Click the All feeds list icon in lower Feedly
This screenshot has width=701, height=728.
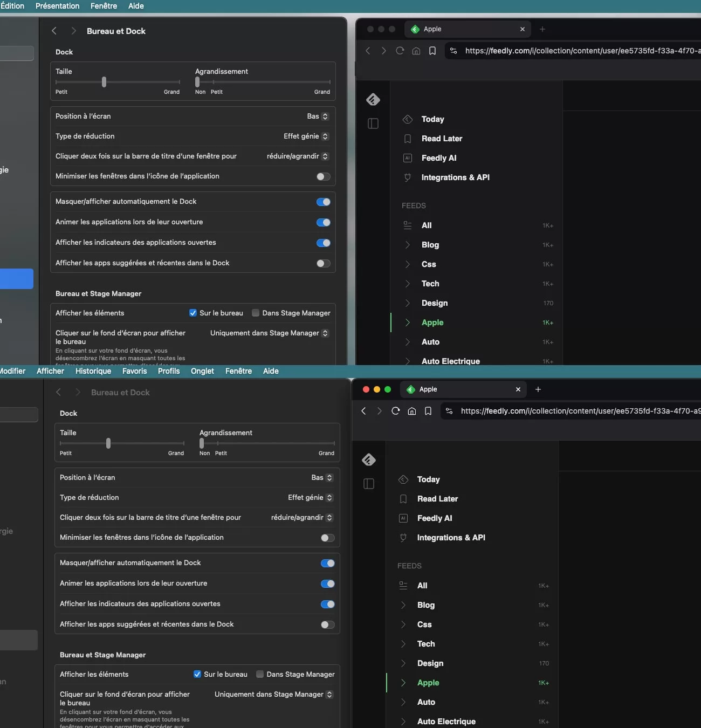point(403,586)
